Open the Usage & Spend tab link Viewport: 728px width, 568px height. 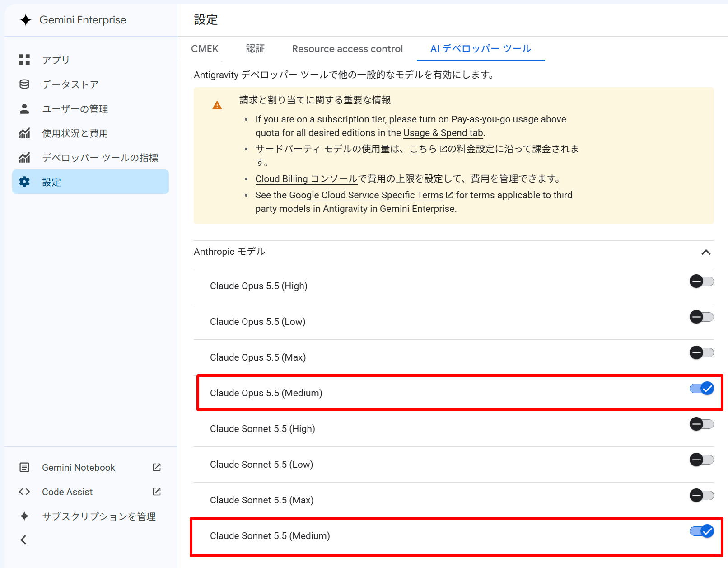pyautogui.click(x=443, y=133)
